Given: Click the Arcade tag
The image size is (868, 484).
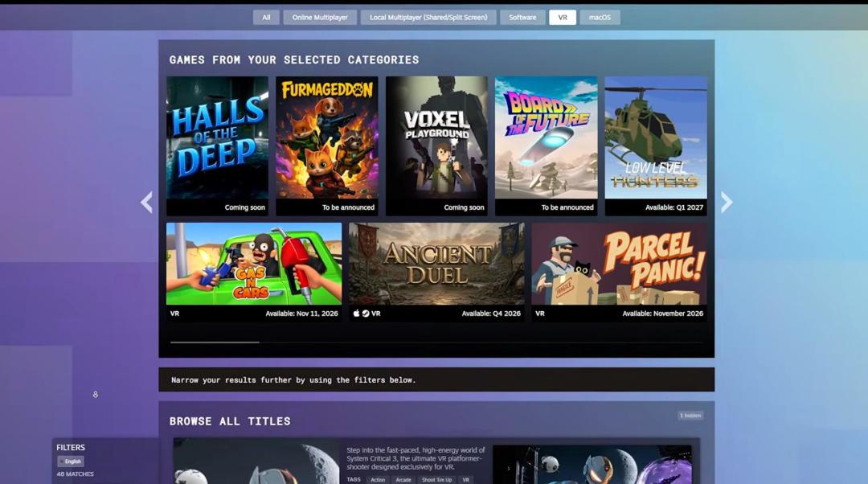Looking at the screenshot, I should coord(403,479).
